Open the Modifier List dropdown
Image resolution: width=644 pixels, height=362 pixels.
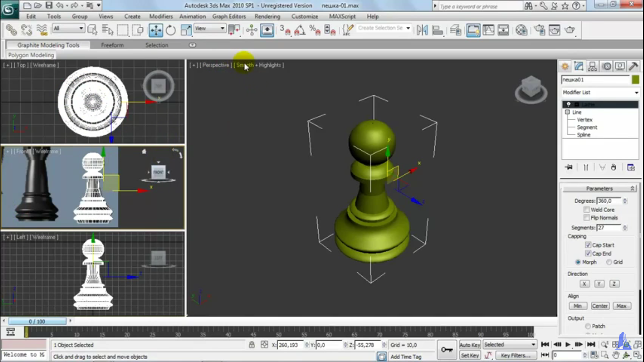coord(600,92)
